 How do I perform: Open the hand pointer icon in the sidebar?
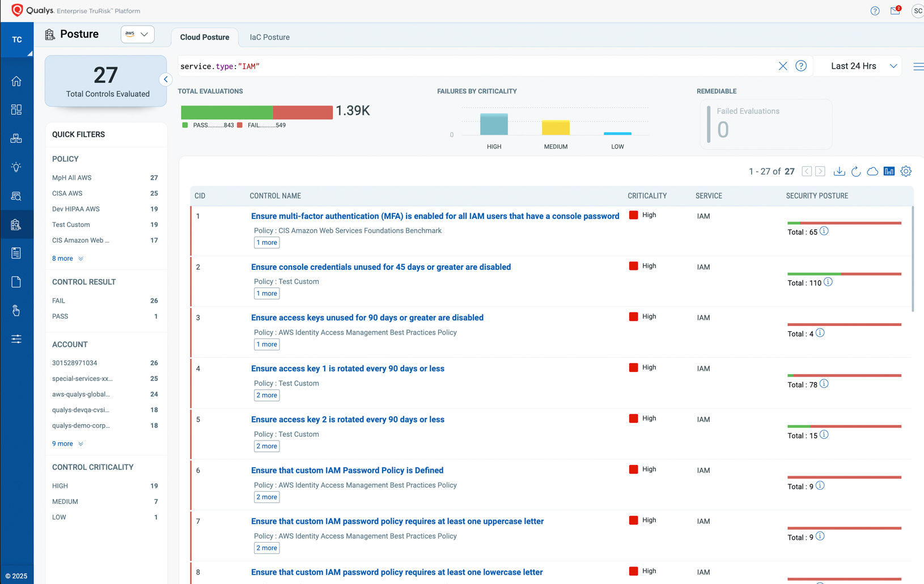coord(16,310)
